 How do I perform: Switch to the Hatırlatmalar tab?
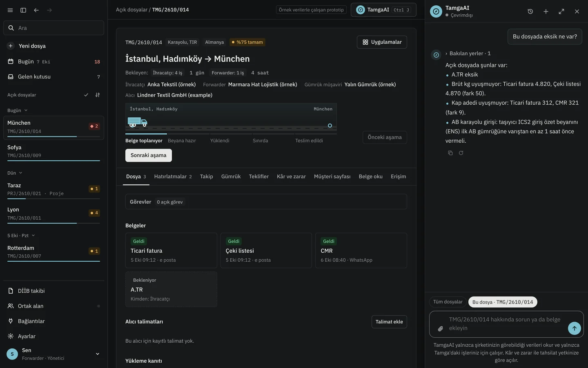[x=173, y=177]
